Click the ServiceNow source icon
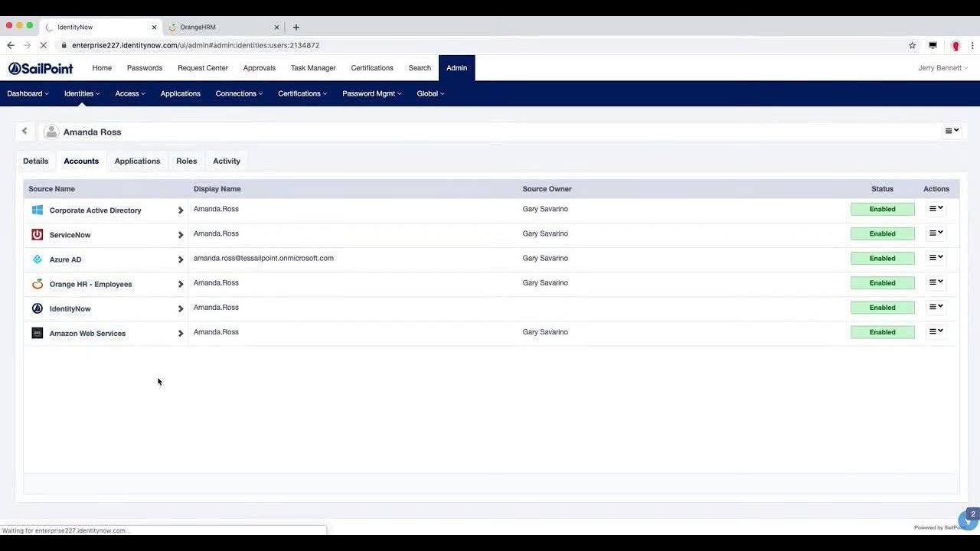 [x=37, y=235]
